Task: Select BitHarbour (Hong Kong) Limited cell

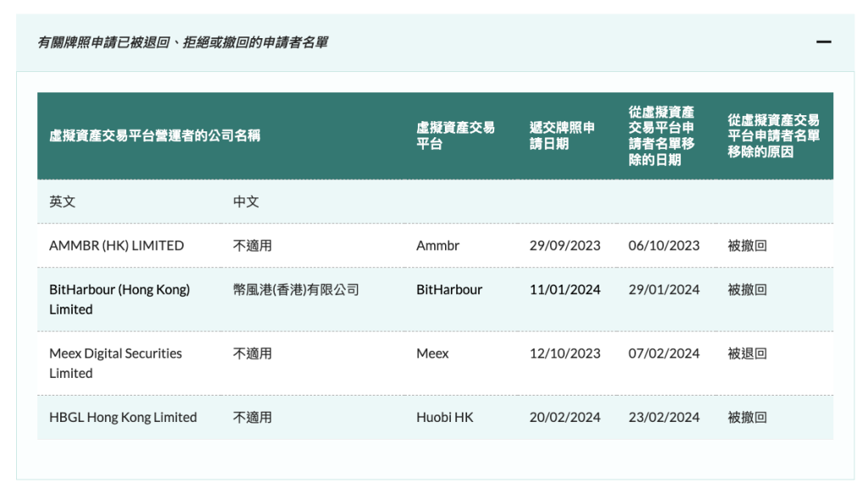Action: [120, 299]
